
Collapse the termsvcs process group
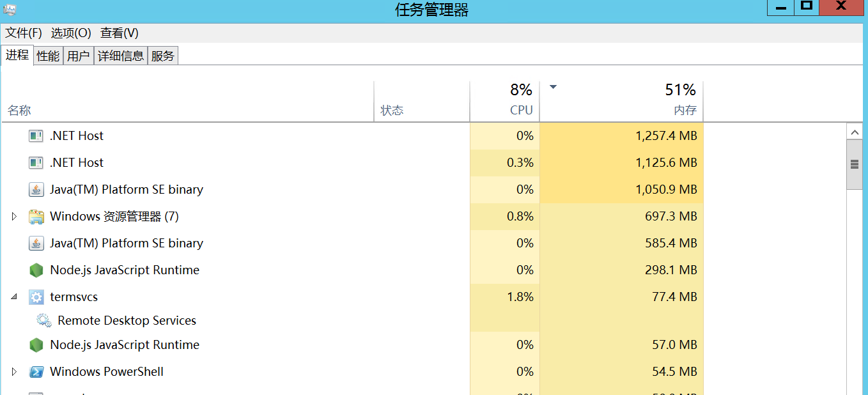14,297
